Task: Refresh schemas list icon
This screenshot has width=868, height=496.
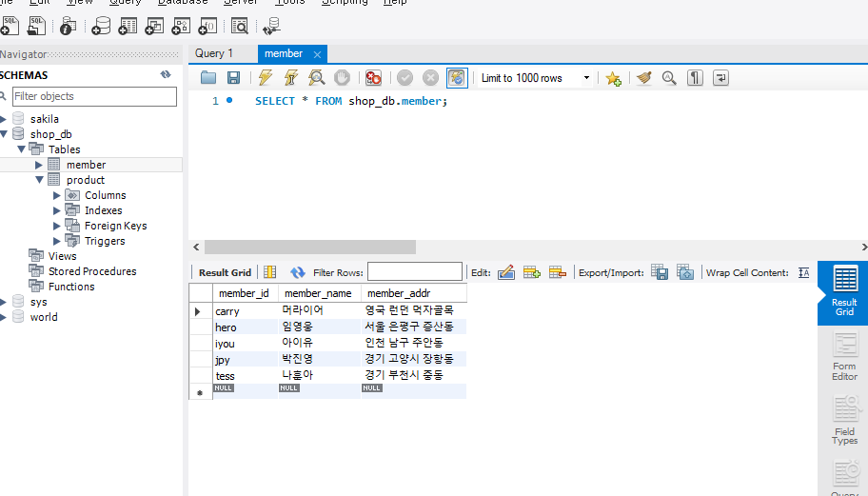Action: click(x=166, y=74)
